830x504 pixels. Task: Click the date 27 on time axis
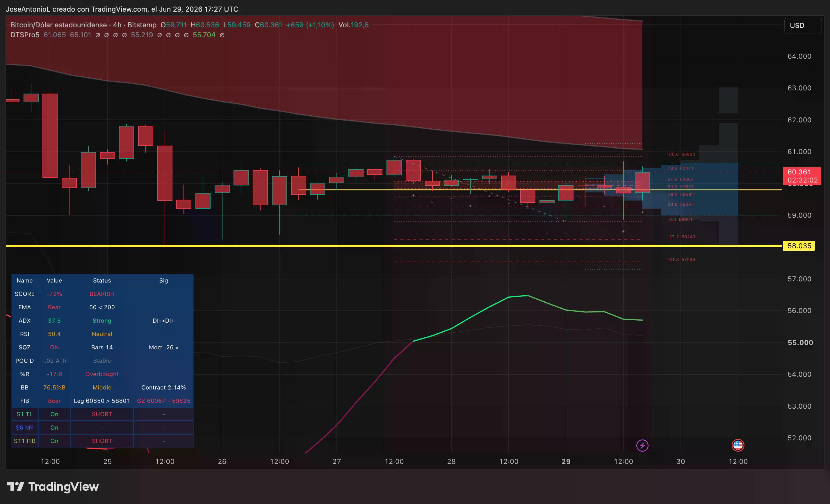point(336,462)
